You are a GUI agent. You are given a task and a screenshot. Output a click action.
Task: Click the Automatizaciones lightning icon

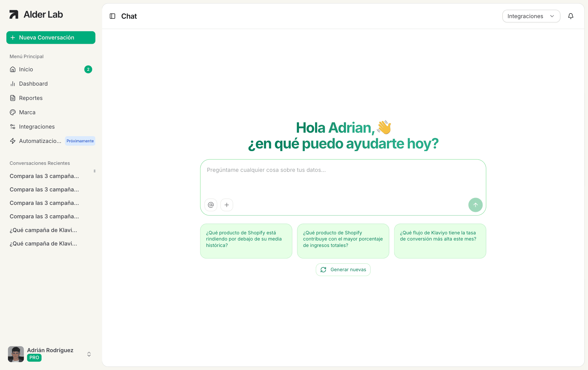coord(13,141)
